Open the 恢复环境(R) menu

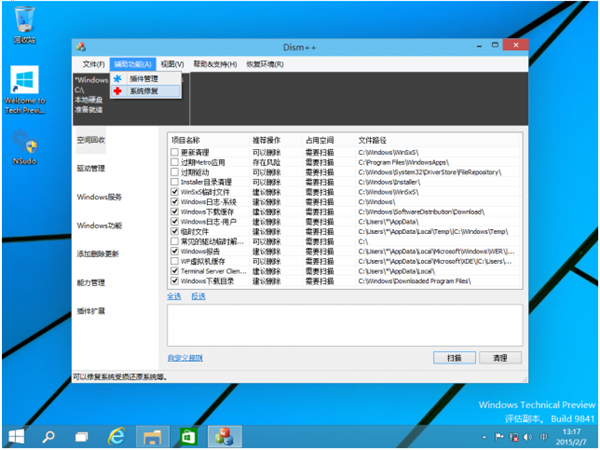click(265, 64)
